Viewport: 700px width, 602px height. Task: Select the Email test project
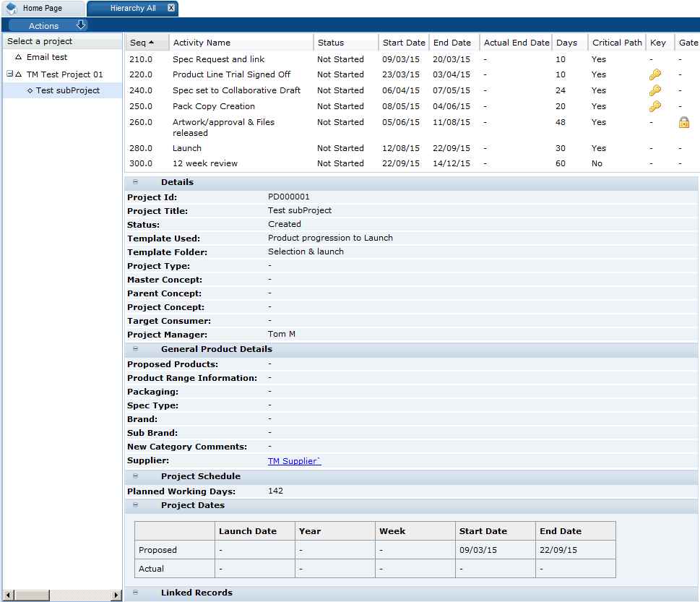coord(46,57)
